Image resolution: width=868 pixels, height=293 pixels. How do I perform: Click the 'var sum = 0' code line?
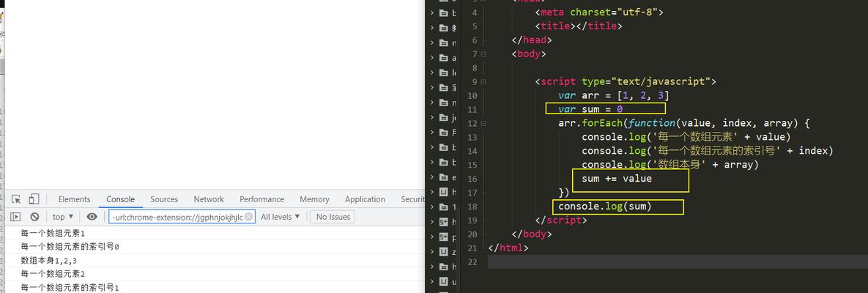click(x=591, y=109)
